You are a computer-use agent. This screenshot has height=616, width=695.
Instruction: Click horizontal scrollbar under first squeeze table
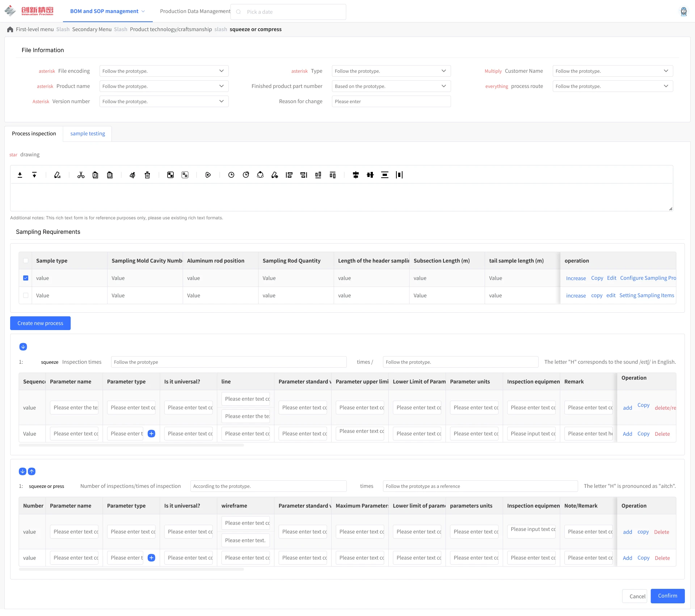click(131, 445)
